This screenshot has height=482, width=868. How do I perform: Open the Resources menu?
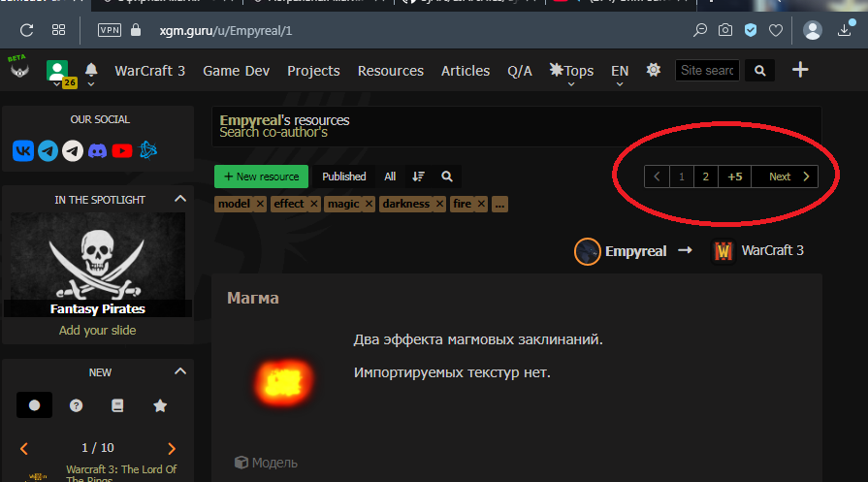coord(390,71)
